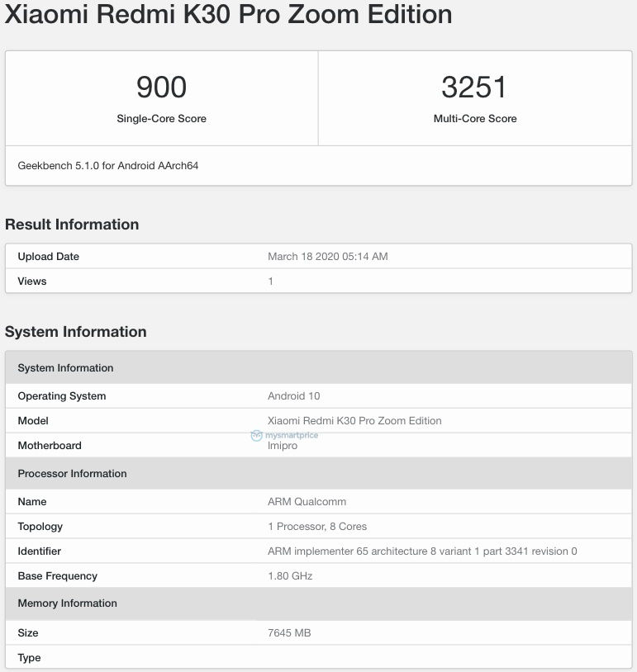Click the page title Xiaomi Redmi K30 Pro Zoom Edition
The image size is (637, 672).
(229, 14)
